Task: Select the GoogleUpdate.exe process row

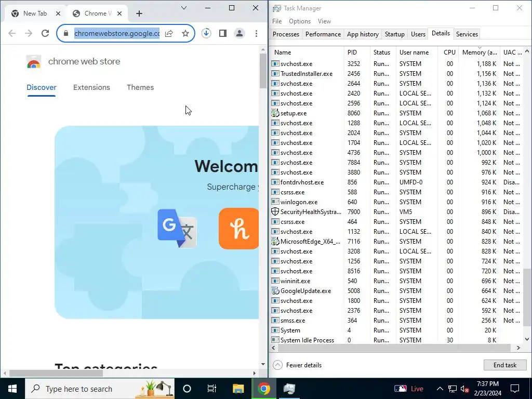Action: point(397,291)
